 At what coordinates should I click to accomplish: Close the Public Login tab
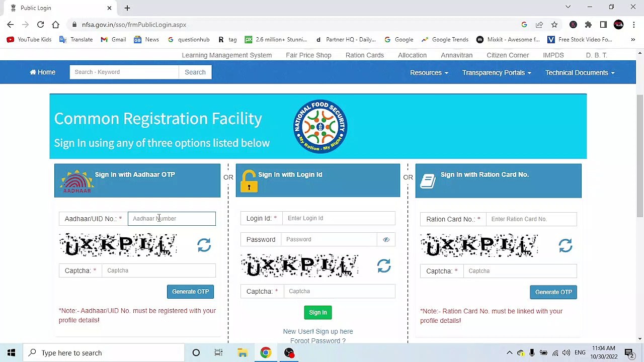[109, 8]
